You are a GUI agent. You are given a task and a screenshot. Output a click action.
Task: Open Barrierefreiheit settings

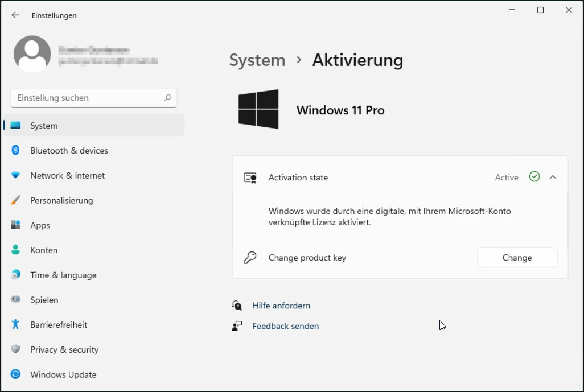coord(94,325)
